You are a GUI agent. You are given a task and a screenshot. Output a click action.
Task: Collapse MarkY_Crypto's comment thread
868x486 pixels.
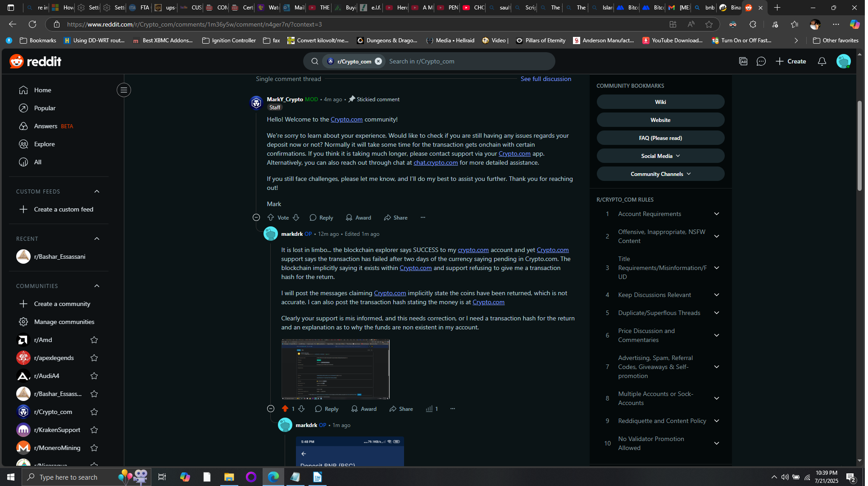(x=257, y=218)
